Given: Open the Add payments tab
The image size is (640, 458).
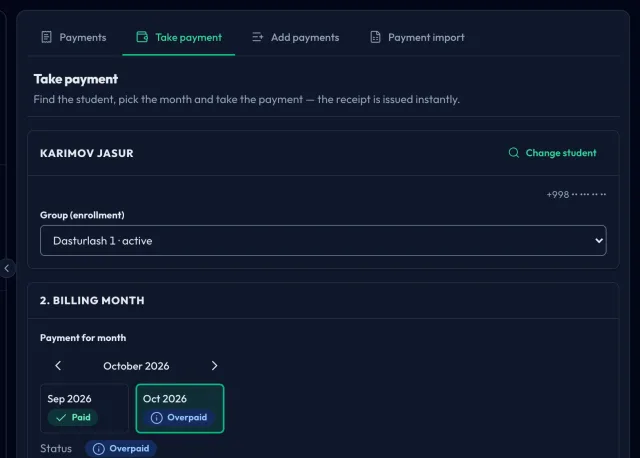Looking at the screenshot, I should [x=296, y=38].
